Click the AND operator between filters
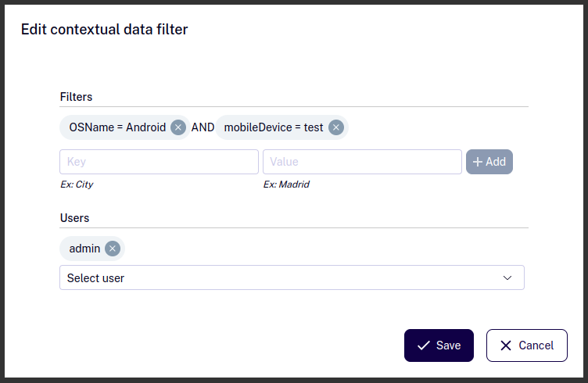 coord(203,127)
